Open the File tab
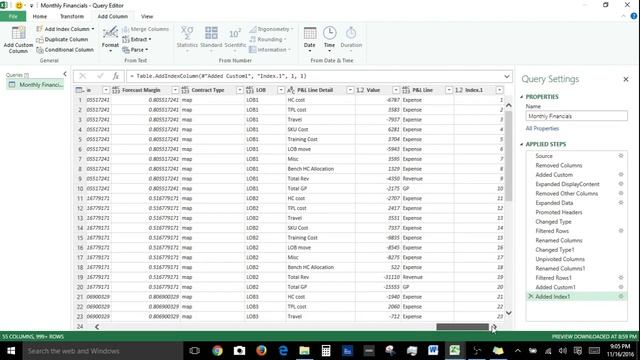640x360 pixels. (13, 16)
